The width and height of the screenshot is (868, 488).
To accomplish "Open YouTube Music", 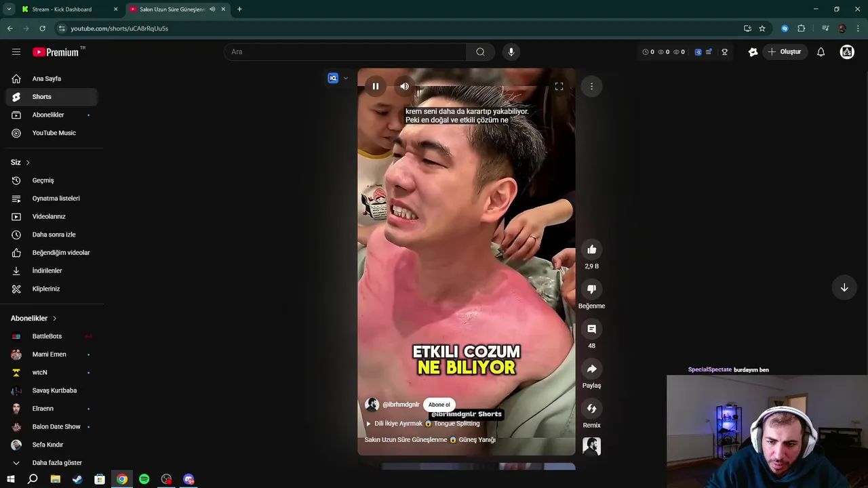I will 52,133.
